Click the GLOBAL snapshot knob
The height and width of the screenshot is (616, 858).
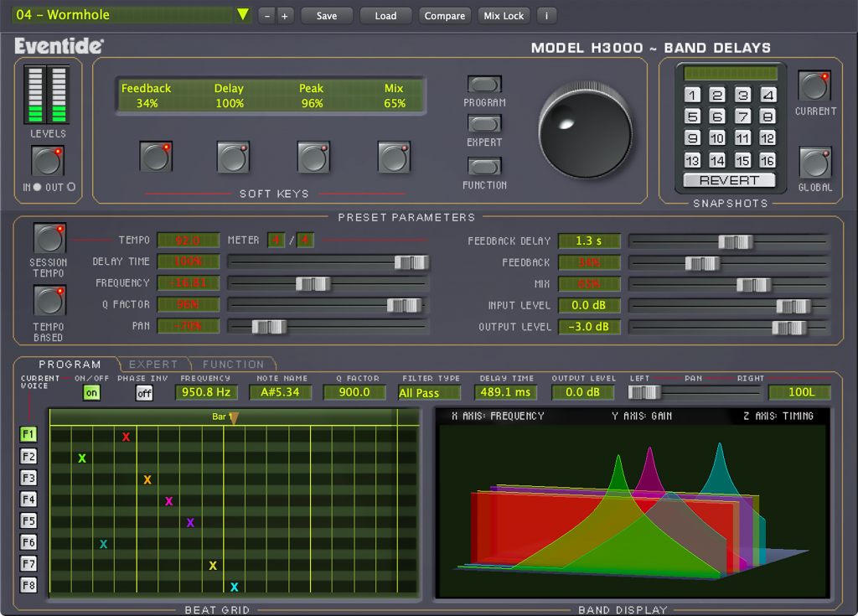pyautogui.click(x=813, y=163)
